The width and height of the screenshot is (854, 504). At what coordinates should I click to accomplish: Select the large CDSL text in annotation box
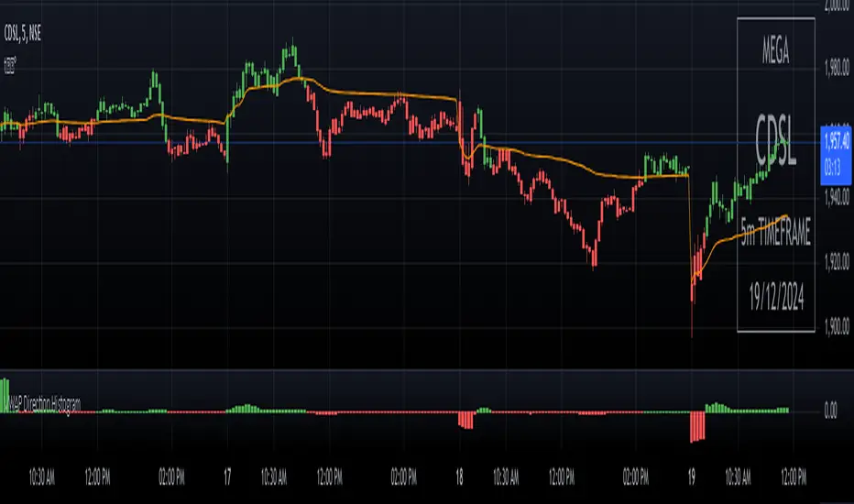775,142
